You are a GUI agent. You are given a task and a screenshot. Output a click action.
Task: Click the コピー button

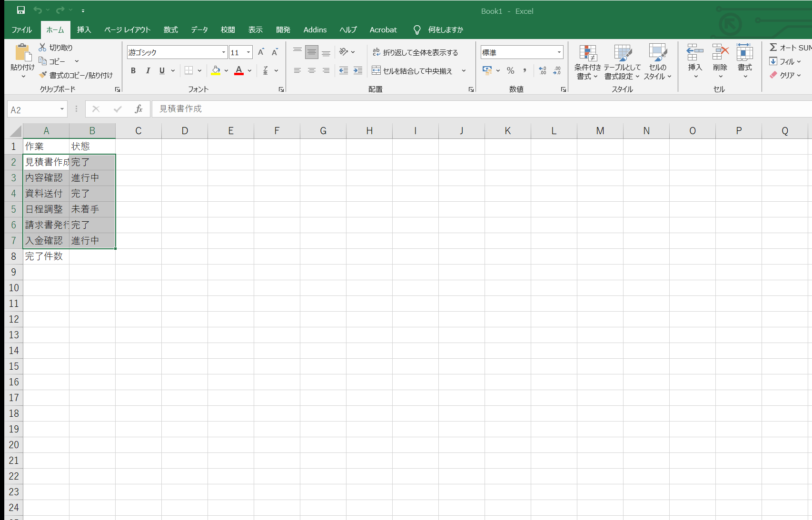52,61
